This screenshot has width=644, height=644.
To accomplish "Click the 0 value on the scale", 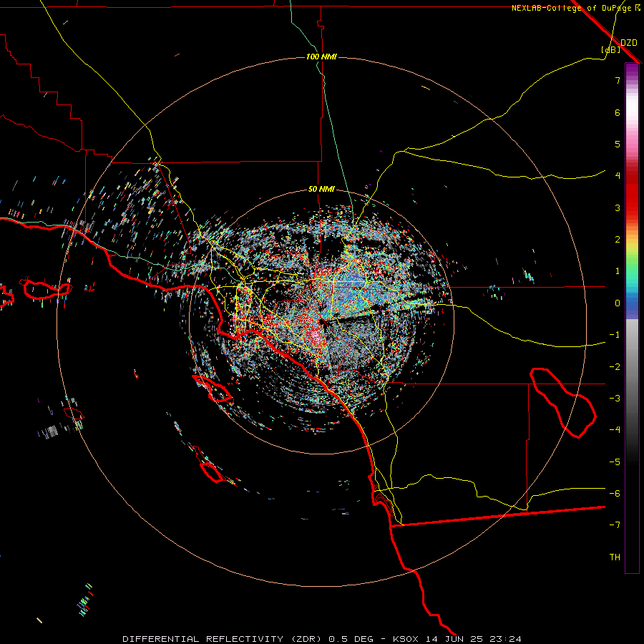I will 618,303.
